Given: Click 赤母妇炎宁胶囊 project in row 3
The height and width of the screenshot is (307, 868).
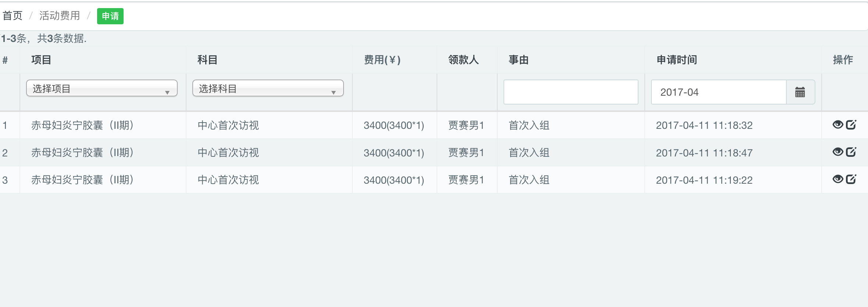Looking at the screenshot, I should [x=82, y=180].
